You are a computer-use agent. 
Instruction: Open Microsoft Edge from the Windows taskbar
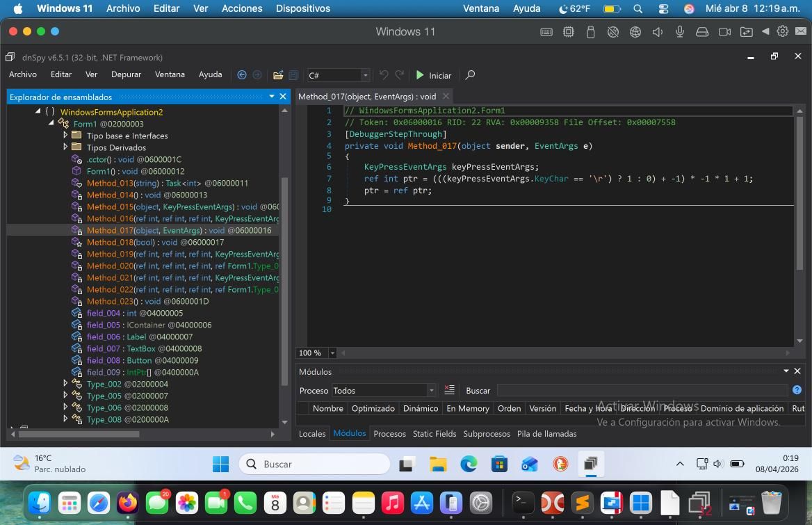click(469, 464)
